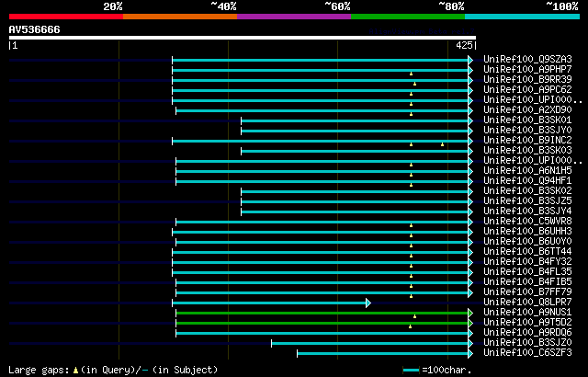The width and height of the screenshot is (588, 377).
Task: Click the short cyan alignment bar of UniRef100_Q8LPR7
Action: point(269,303)
